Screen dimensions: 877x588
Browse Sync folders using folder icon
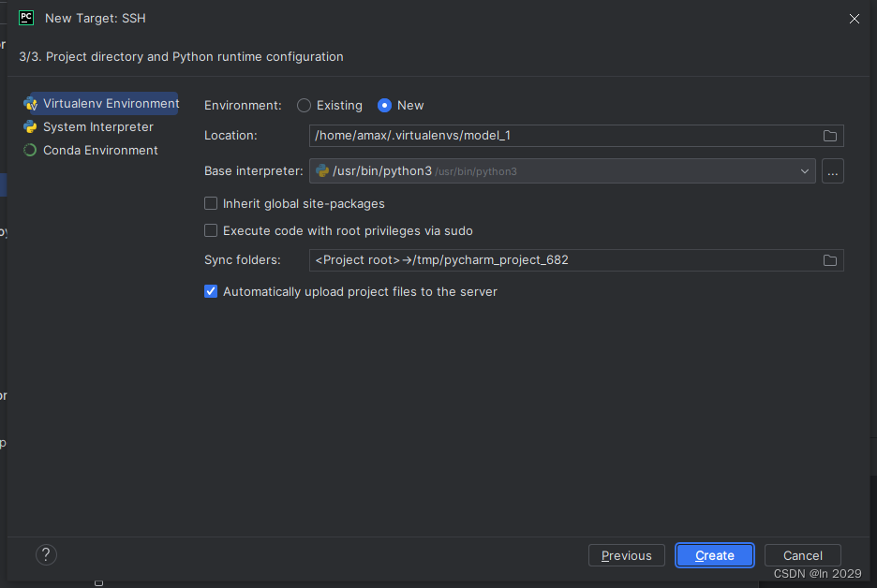point(830,260)
